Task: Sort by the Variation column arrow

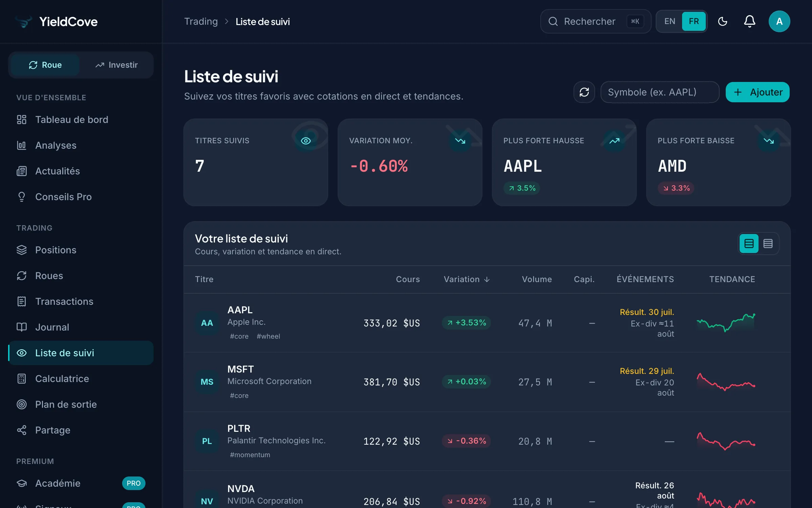Action: (x=487, y=279)
